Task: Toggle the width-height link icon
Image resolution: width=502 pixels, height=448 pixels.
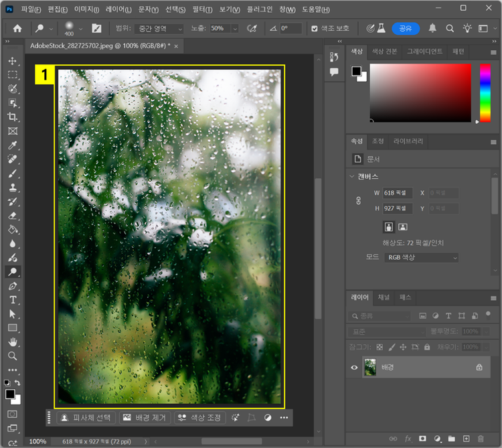Action: tap(358, 200)
